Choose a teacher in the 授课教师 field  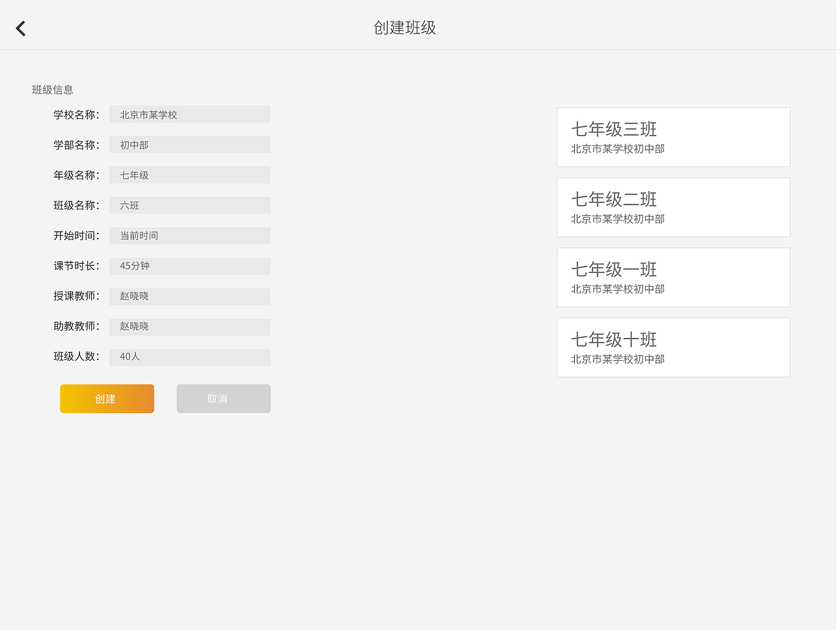click(x=190, y=296)
